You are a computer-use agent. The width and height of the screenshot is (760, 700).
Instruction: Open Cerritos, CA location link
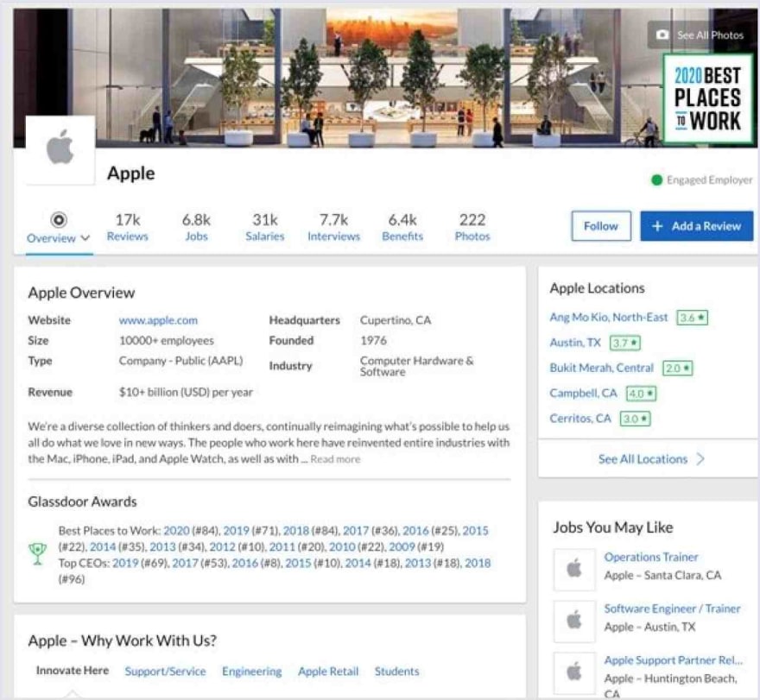580,418
